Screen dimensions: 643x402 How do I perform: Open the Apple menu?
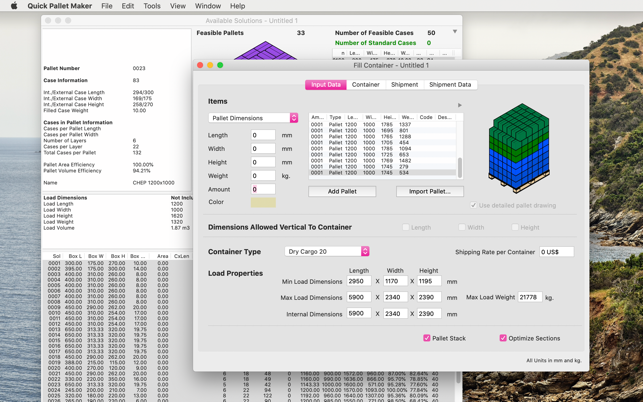pos(14,6)
